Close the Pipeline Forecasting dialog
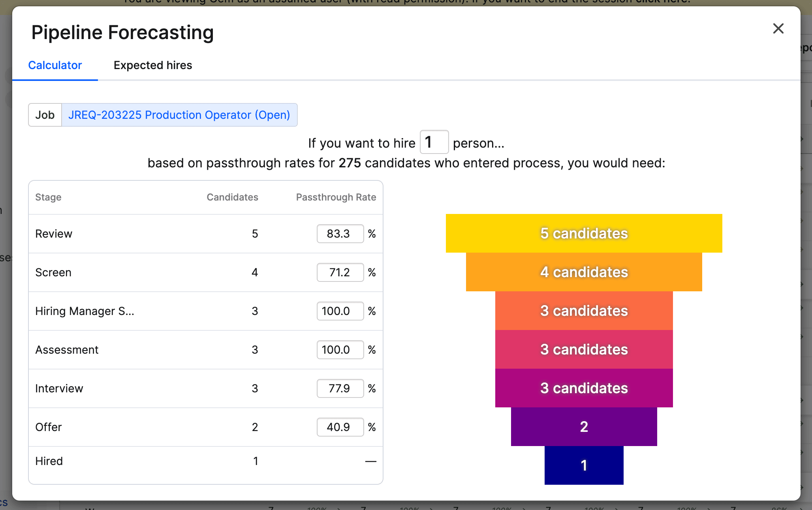The height and width of the screenshot is (510, 812). (x=778, y=28)
